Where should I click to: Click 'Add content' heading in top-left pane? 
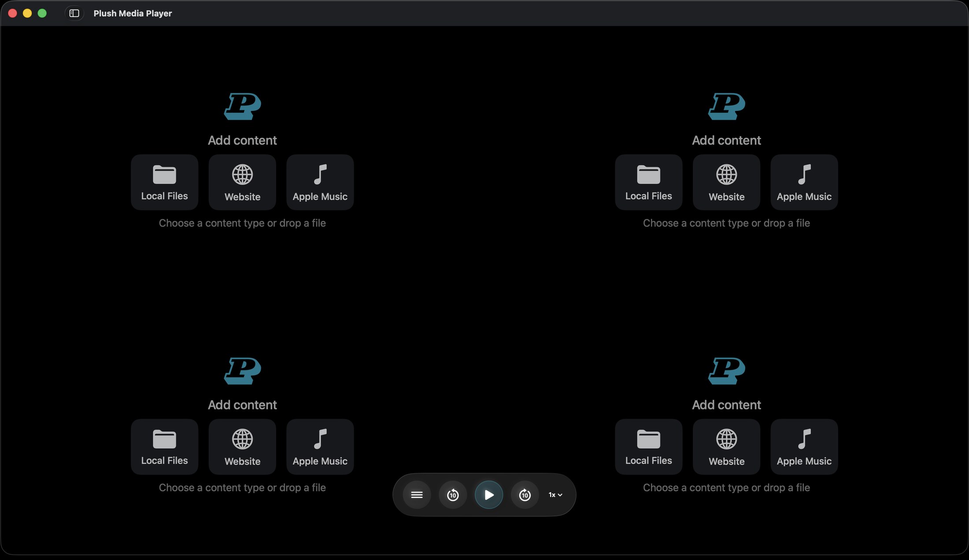tap(242, 140)
